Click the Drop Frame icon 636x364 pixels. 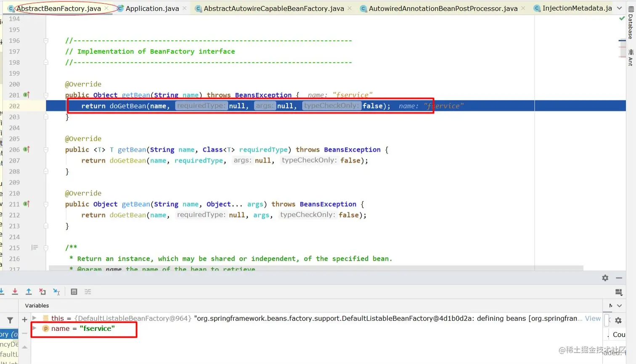tap(42, 292)
